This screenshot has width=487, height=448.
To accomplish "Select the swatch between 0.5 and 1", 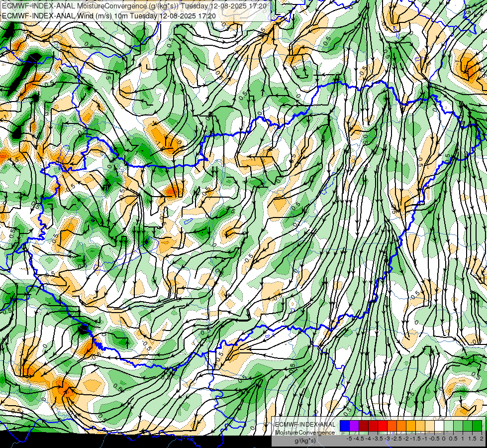I will pos(459,426).
